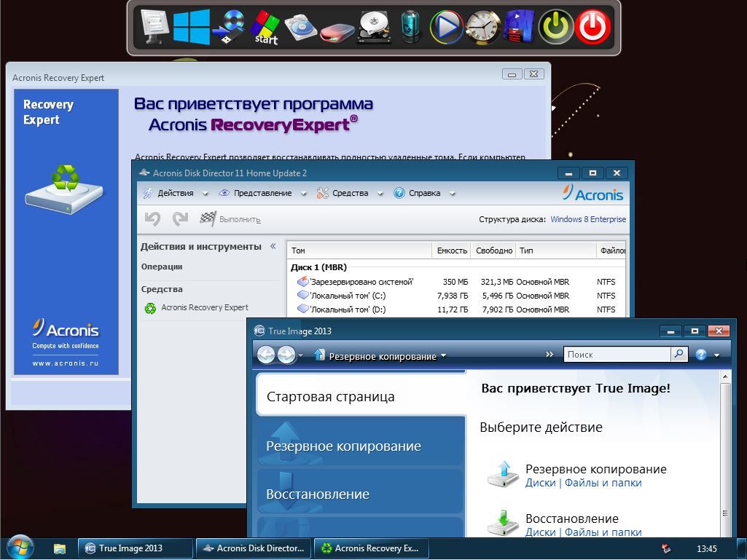Screen dimensions: 747x560
Task: Select 'Локальный том' (C:) volume row
Action: coord(456,296)
